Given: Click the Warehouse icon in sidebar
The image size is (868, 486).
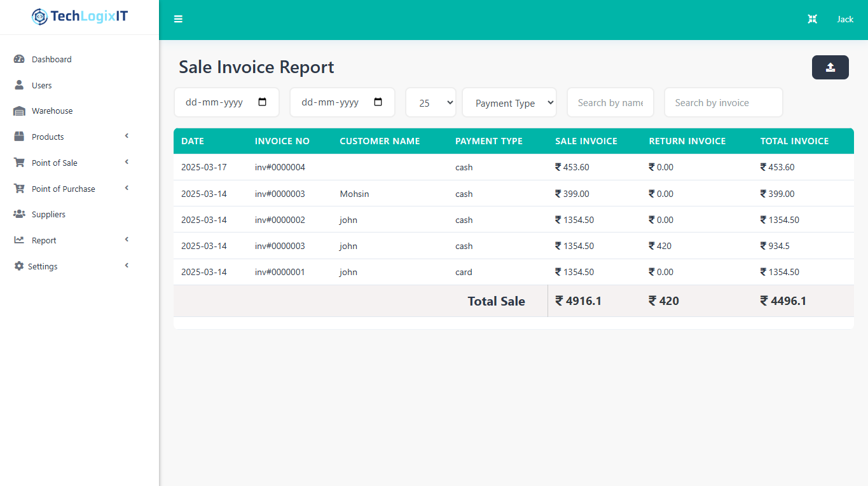Looking at the screenshot, I should pyautogui.click(x=19, y=111).
